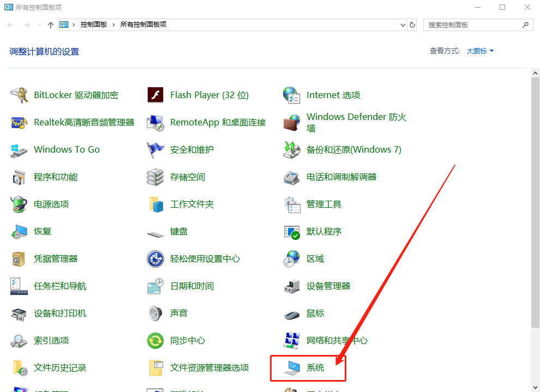540x392 pixels.
Task: Expand the address bar history dropdown
Action: [403, 25]
